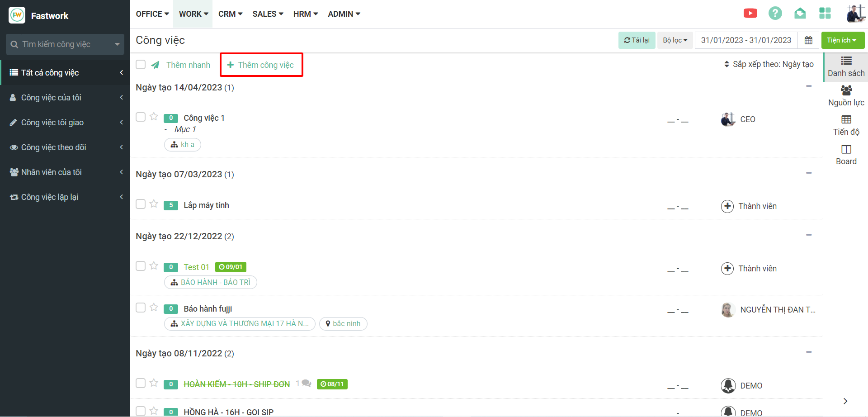Screen dimensions: 868x417
Task: Open the Bộ lọc filter dropdown
Action: (x=675, y=40)
